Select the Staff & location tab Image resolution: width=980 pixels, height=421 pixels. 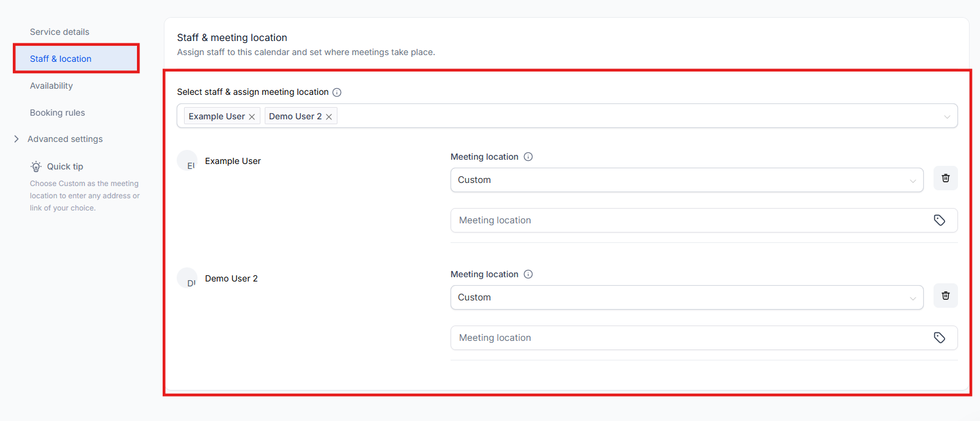(61, 59)
